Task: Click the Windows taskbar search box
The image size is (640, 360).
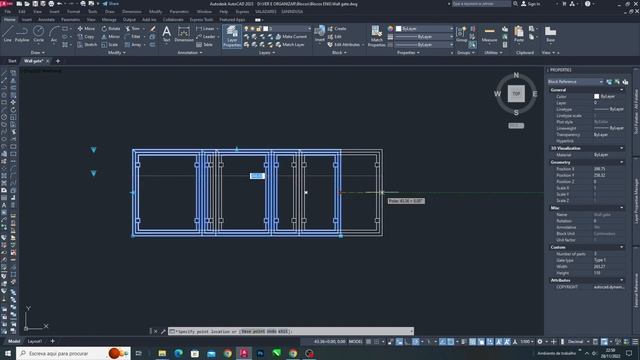Action: click(x=73, y=353)
